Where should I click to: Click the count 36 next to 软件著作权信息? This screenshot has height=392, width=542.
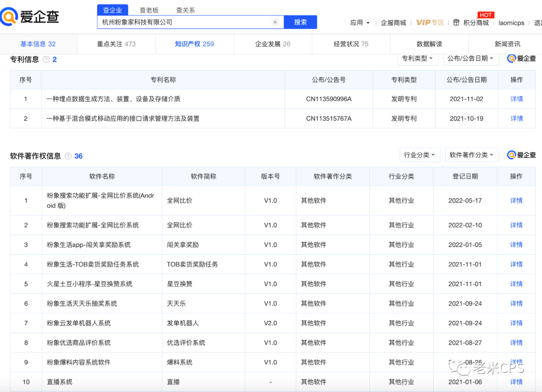click(78, 156)
